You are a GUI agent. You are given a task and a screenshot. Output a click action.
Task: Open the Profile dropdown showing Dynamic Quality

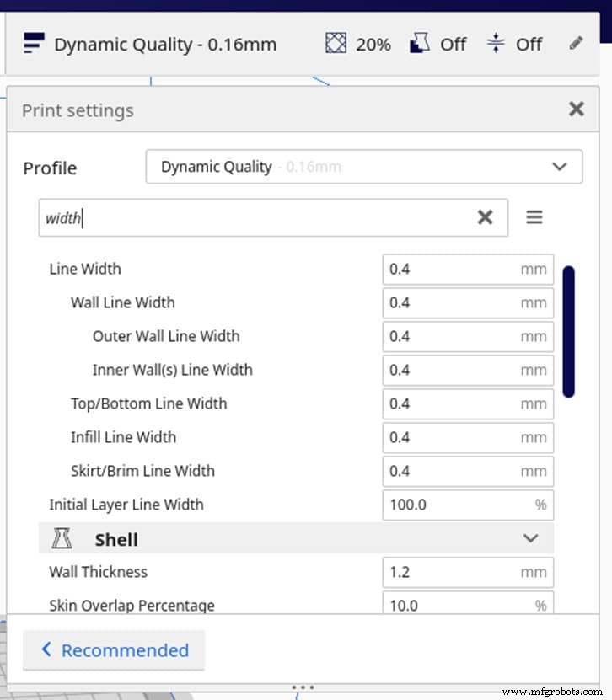364,167
